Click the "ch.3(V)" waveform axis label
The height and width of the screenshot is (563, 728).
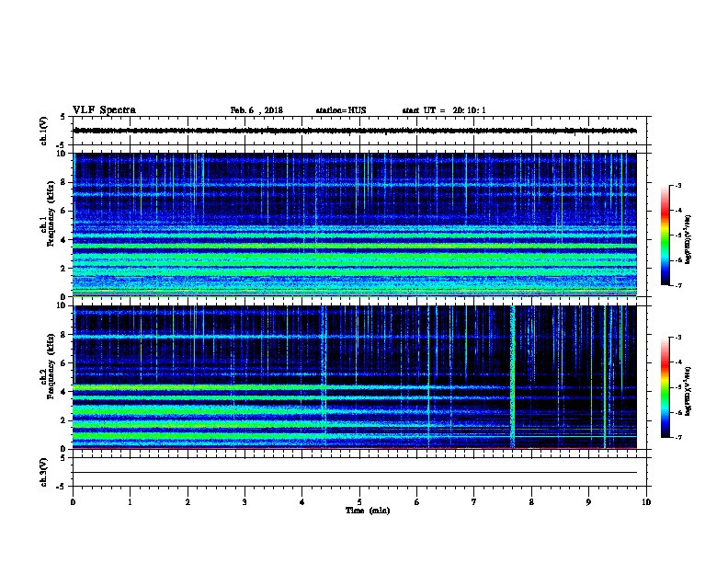point(44,473)
